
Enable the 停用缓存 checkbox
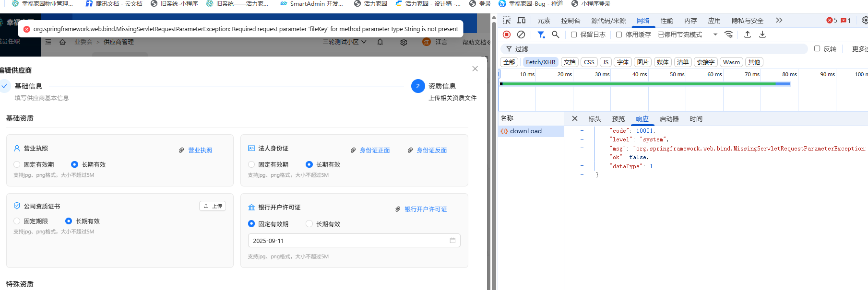click(x=619, y=35)
